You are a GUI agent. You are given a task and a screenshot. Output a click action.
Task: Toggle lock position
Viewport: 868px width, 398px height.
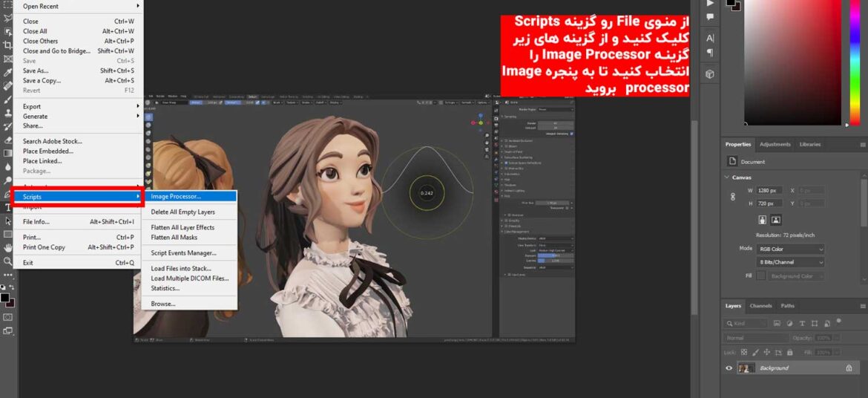(767, 352)
